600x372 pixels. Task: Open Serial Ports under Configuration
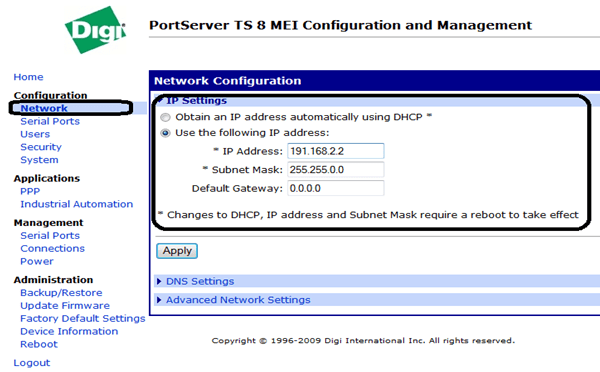pos(50,121)
